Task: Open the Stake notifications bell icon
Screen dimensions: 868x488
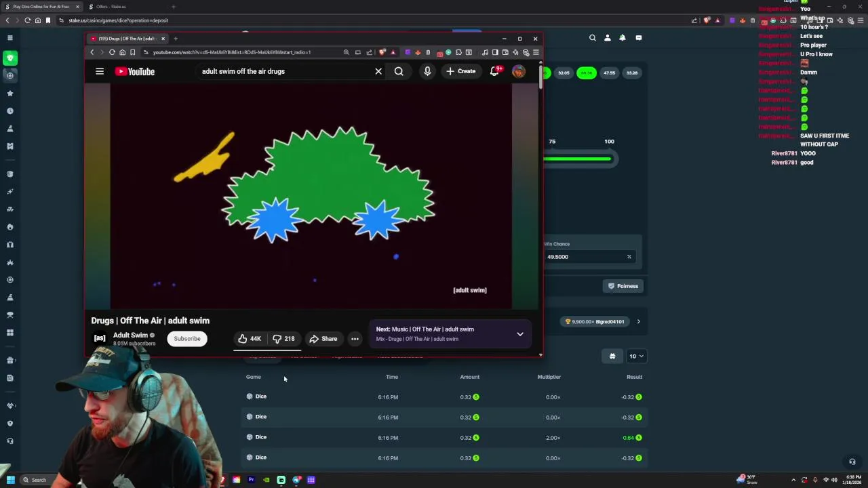Action: [623, 38]
